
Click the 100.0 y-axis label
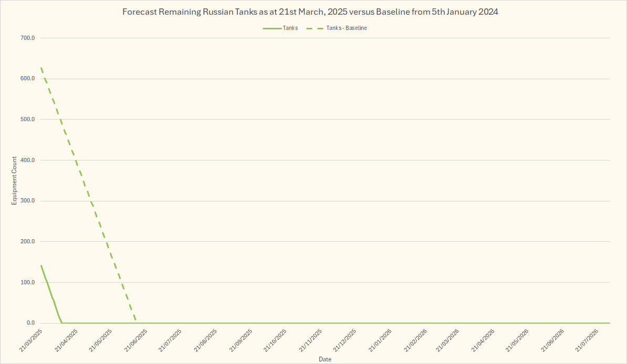pyautogui.click(x=27, y=282)
